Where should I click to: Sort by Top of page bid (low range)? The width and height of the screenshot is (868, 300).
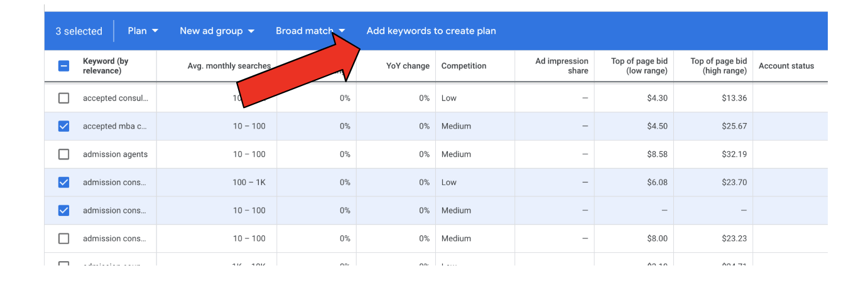tap(639, 66)
